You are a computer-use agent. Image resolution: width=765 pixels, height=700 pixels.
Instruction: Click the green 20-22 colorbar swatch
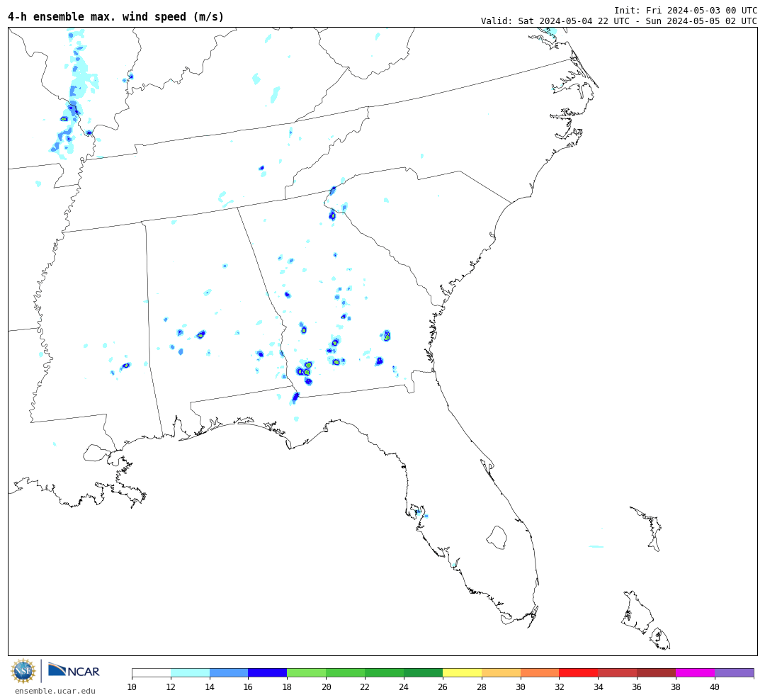(346, 672)
